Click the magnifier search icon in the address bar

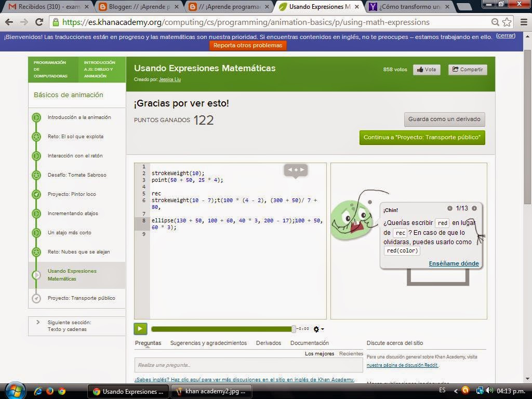point(495,22)
